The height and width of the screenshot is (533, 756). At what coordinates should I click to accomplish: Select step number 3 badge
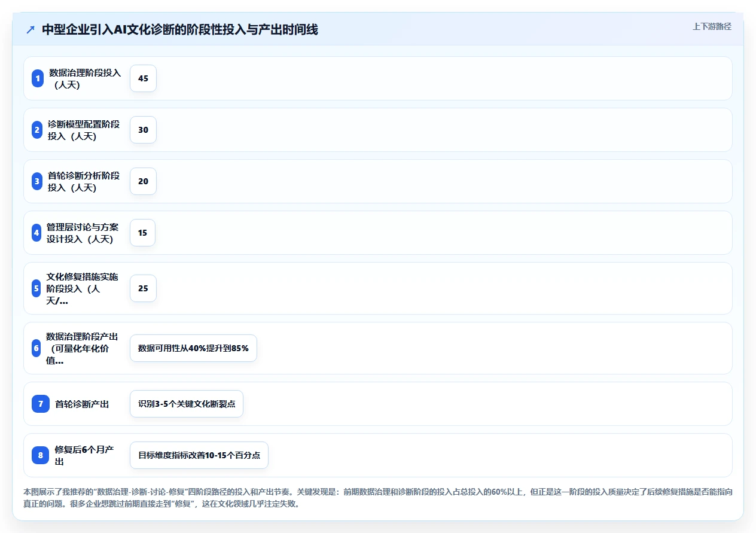pos(37,181)
